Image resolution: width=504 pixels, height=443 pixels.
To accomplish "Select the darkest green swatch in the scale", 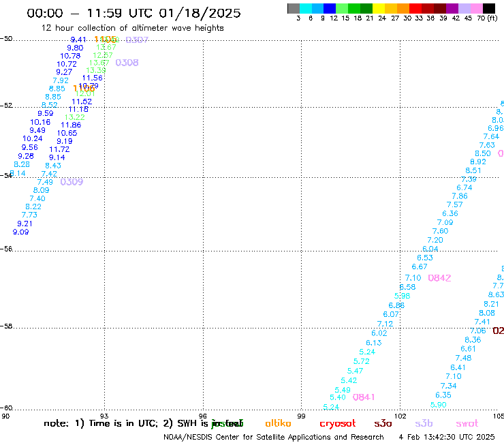I will [x=366, y=8].
